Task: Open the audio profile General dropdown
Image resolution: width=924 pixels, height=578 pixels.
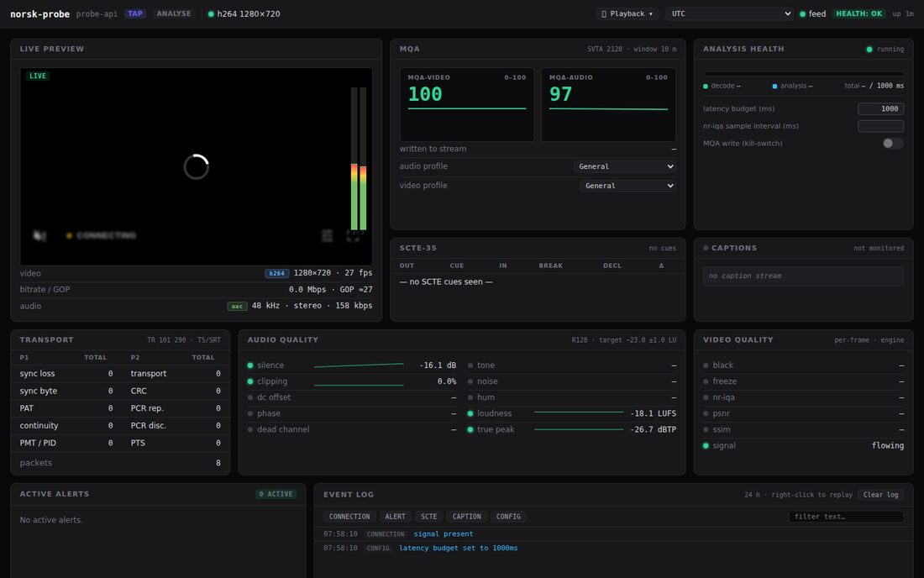Action: 625,166
